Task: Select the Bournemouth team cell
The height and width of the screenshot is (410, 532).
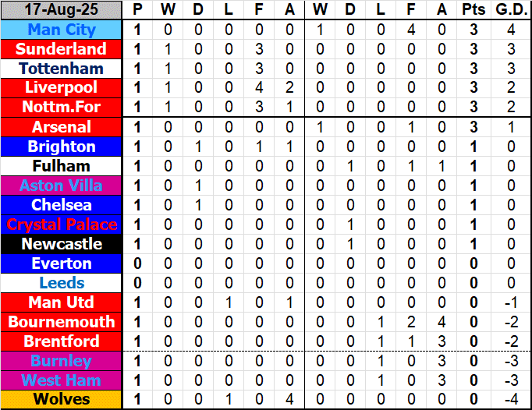Action: [62, 322]
